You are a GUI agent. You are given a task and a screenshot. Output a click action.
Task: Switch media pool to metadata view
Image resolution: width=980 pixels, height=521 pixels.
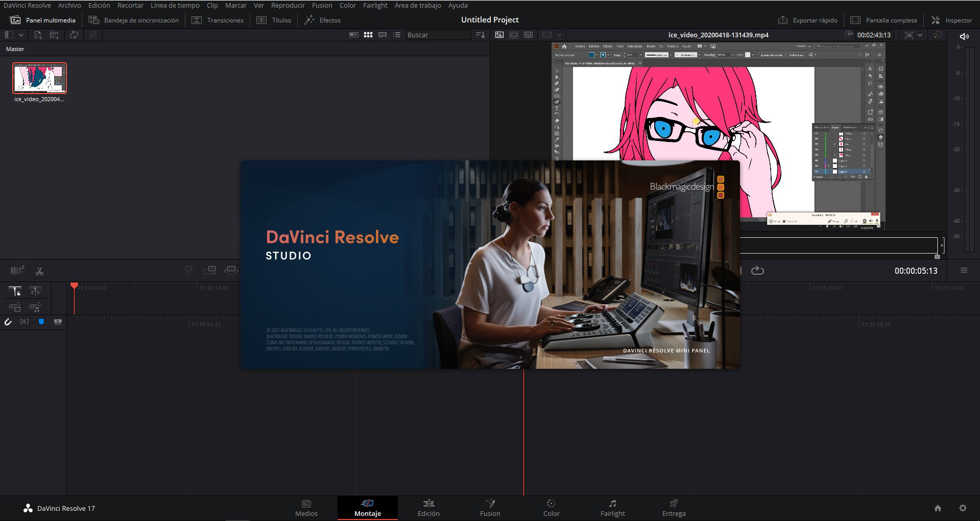click(353, 35)
